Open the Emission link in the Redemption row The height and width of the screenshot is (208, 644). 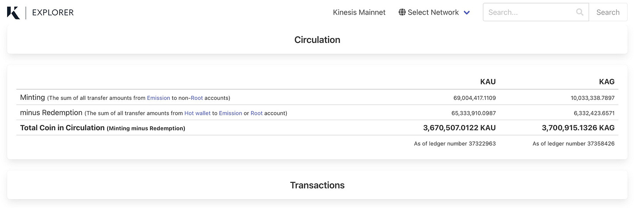(x=230, y=113)
